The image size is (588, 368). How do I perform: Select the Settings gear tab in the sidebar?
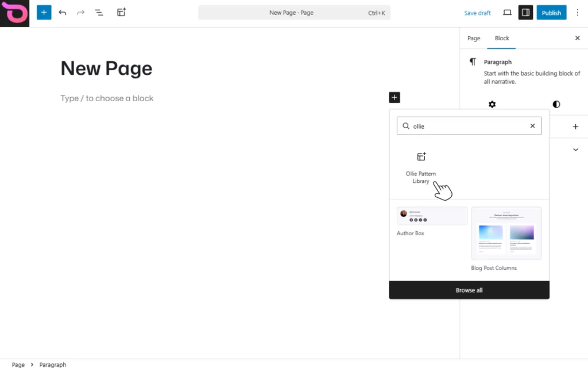click(x=492, y=104)
